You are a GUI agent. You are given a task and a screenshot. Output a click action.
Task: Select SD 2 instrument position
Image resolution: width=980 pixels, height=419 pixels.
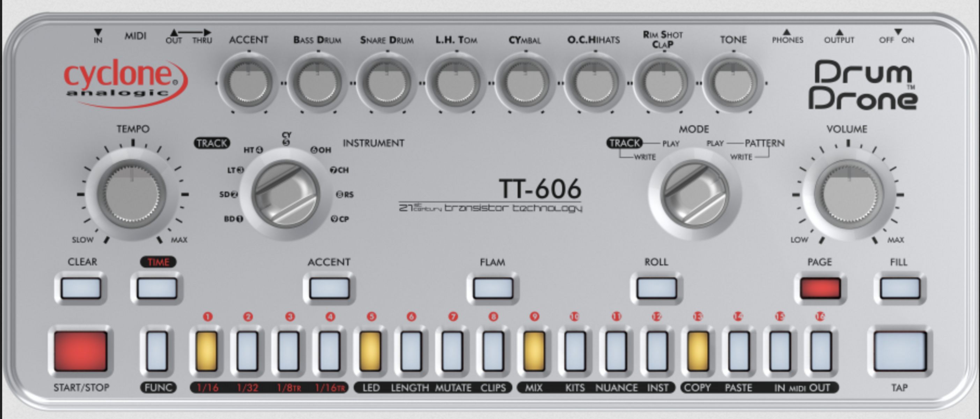tap(229, 194)
